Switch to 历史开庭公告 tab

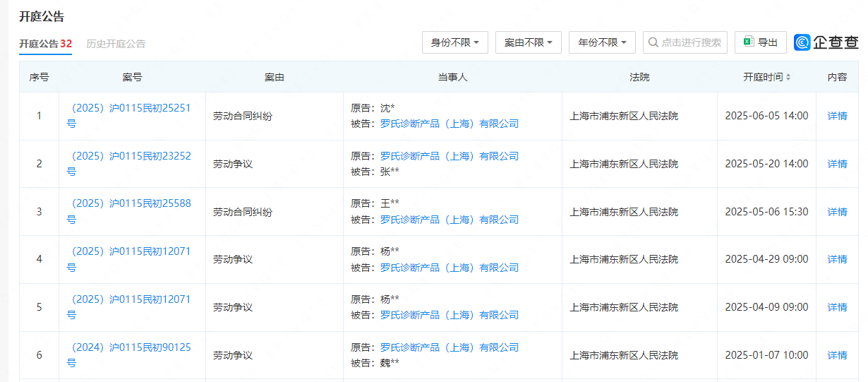coord(116,44)
